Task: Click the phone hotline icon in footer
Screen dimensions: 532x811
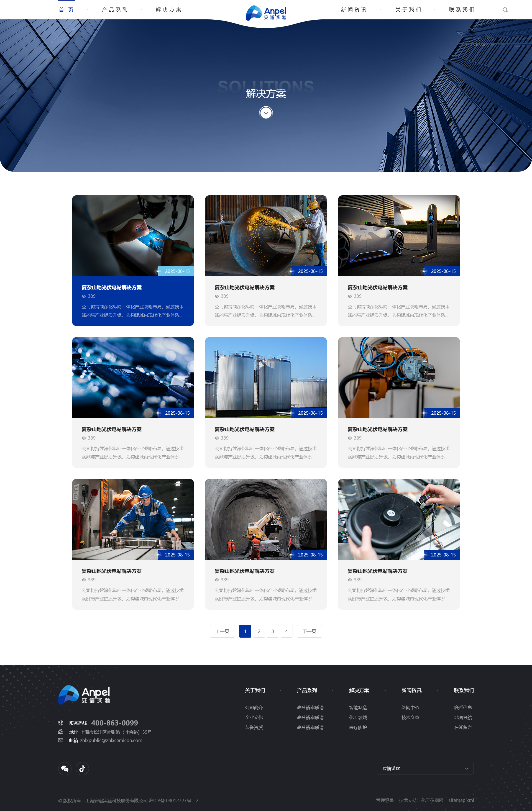Action: pyautogui.click(x=61, y=723)
